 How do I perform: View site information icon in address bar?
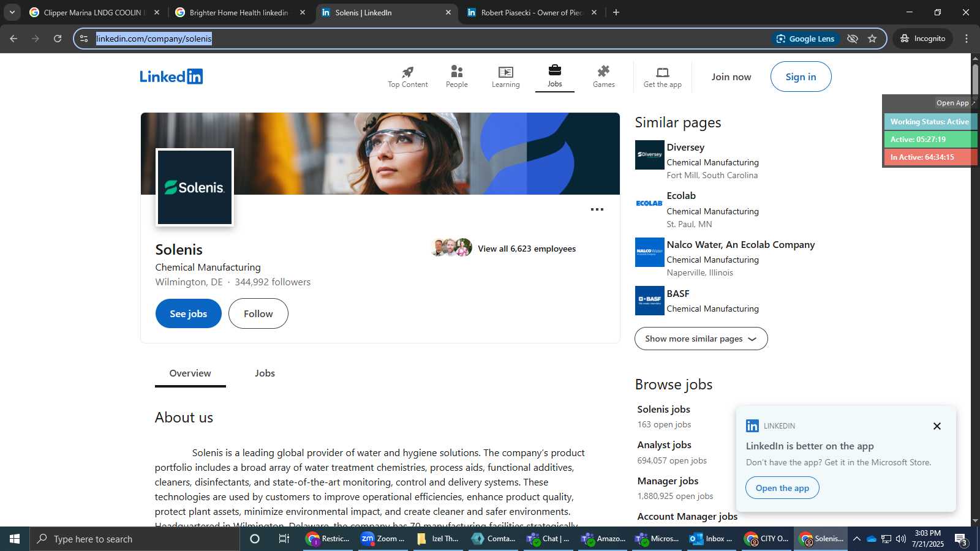pyautogui.click(x=84, y=39)
